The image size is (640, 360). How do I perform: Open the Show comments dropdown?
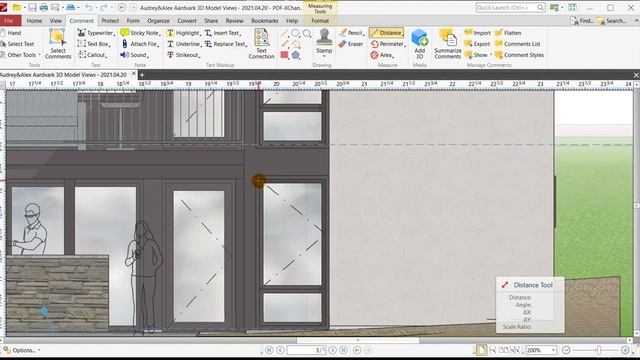click(x=478, y=55)
